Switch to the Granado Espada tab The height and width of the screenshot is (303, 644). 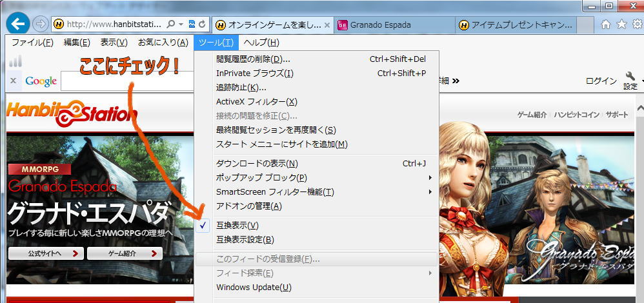pos(394,25)
